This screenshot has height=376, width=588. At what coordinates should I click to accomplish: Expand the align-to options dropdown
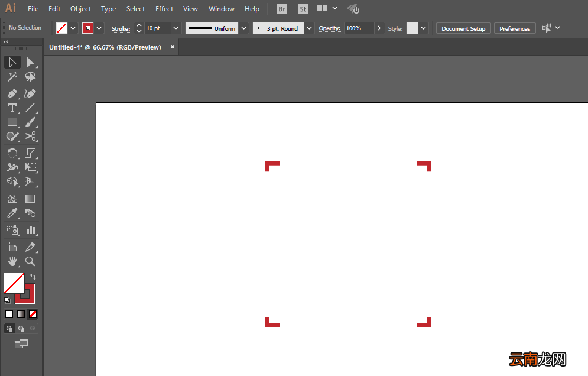558,28
